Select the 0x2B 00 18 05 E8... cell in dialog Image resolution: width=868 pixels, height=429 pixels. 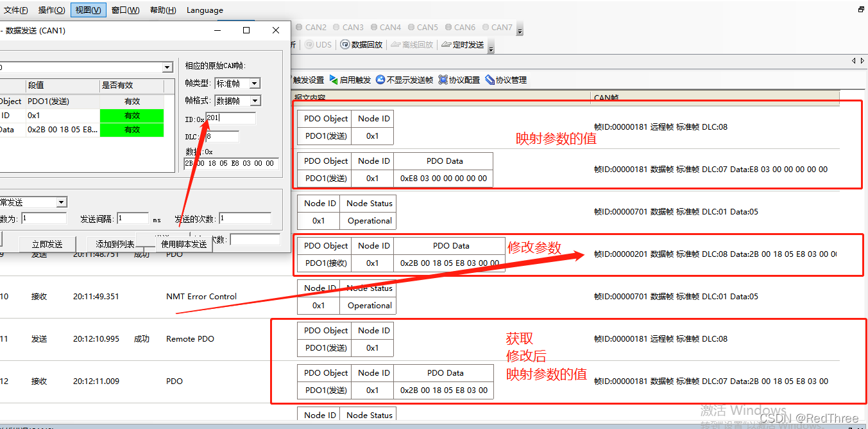tap(62, 130)
